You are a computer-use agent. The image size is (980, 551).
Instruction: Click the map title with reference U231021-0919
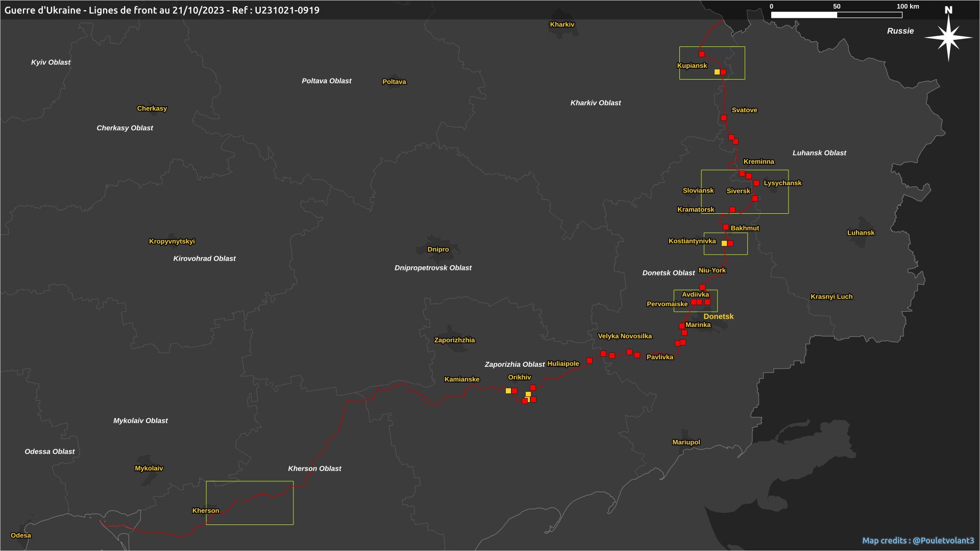click(x=162, y=10)
